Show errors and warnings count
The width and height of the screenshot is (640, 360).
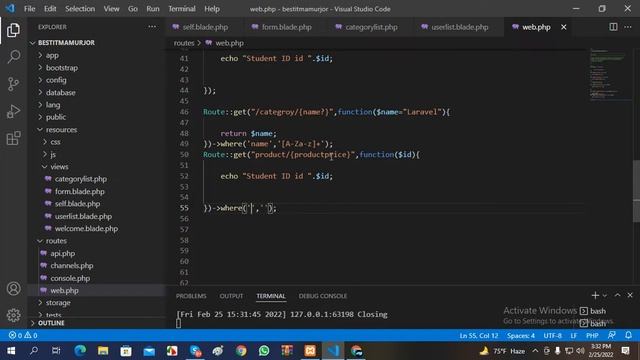tap(23, 335)
